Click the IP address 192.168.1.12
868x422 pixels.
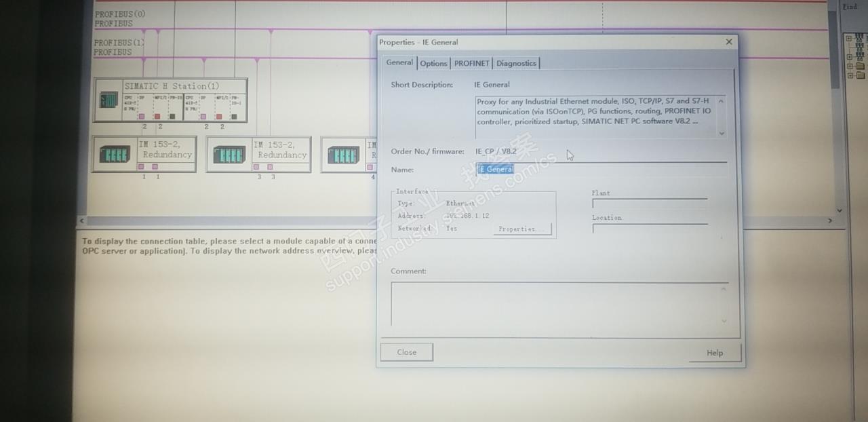pos(468,216)
